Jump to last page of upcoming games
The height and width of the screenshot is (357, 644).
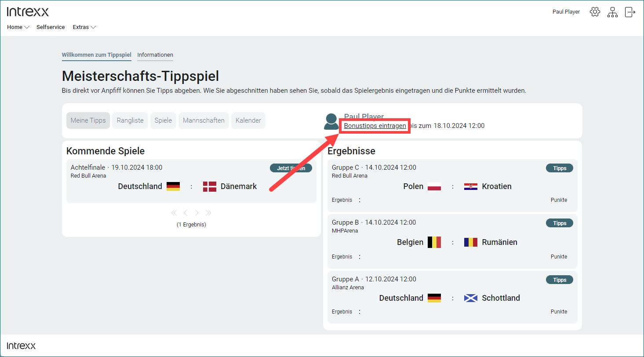208,213
